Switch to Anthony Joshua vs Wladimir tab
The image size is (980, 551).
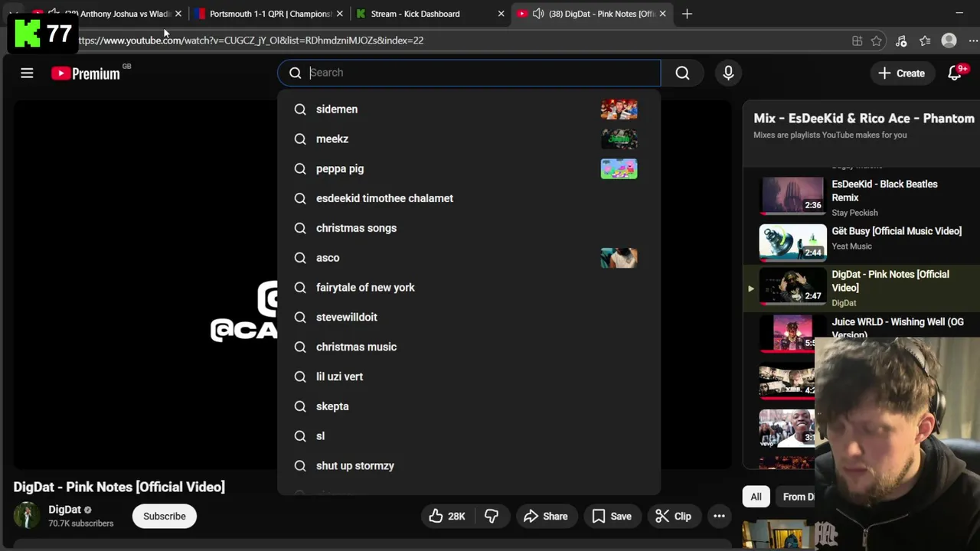click(x=107, y=14)
